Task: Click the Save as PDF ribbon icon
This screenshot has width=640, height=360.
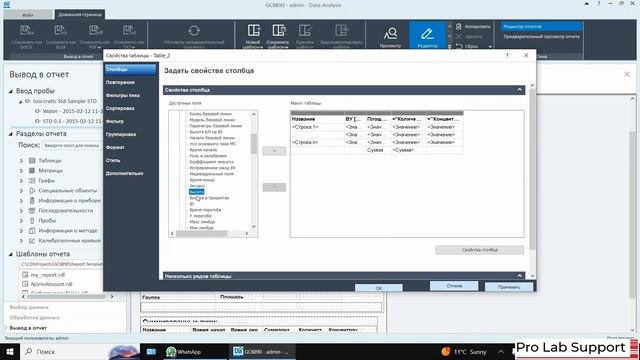Action: [x=95, y=31]
